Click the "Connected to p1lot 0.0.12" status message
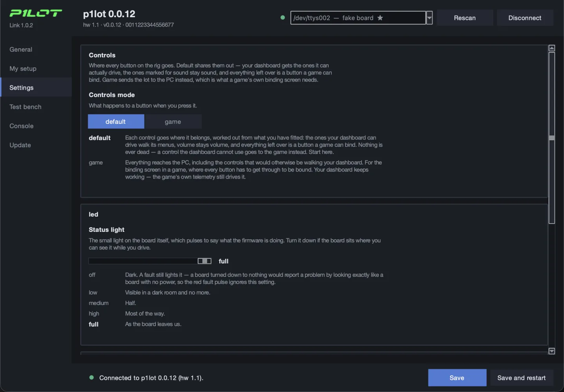The image size is (564, 392). (151, 378)
